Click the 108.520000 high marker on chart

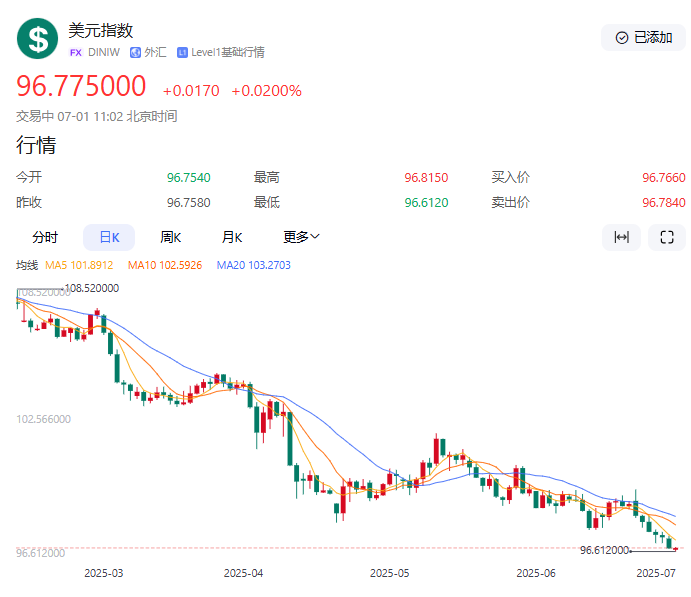click(x=92, y=288)
